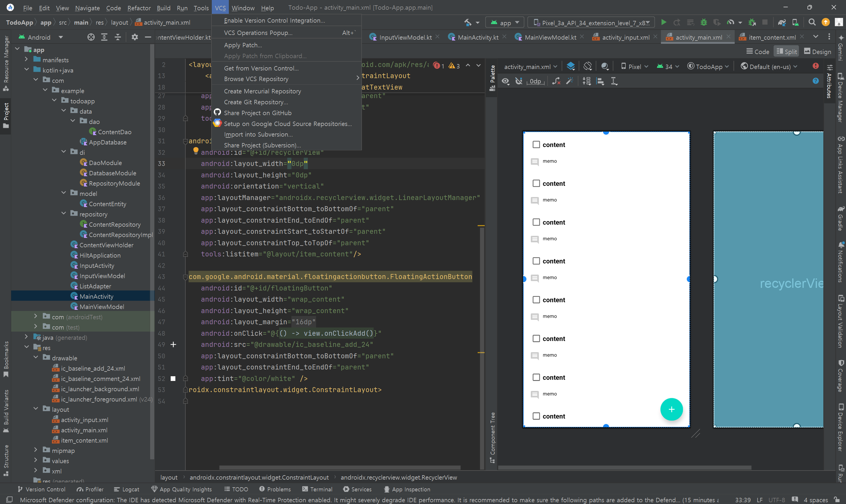The width and height of the screenshot is (846, 504).
Task: Select Share Project on GitHub menu item
Action: (257, 113)
